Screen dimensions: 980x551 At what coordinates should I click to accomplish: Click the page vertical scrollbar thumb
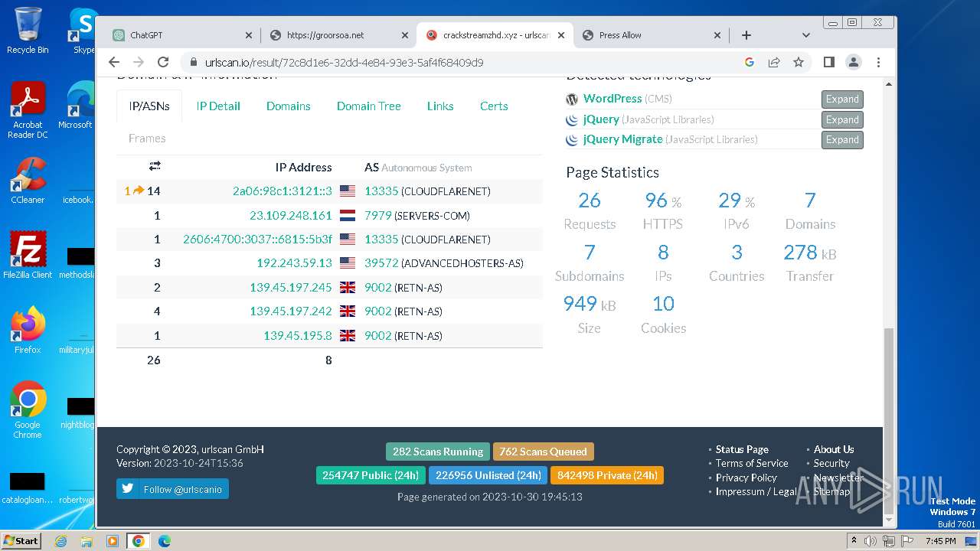[x=889, y=421]
